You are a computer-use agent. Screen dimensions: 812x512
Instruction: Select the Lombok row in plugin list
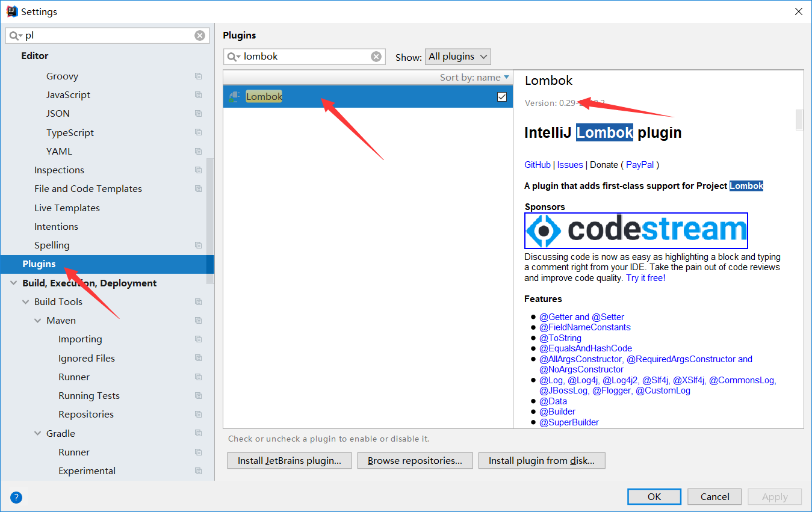tap(368, 96)
